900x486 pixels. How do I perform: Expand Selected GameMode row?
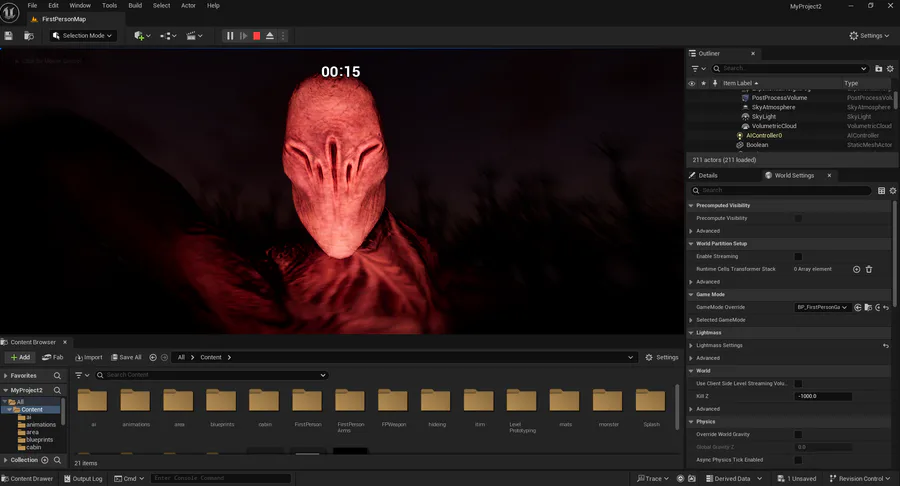[691, 320]
